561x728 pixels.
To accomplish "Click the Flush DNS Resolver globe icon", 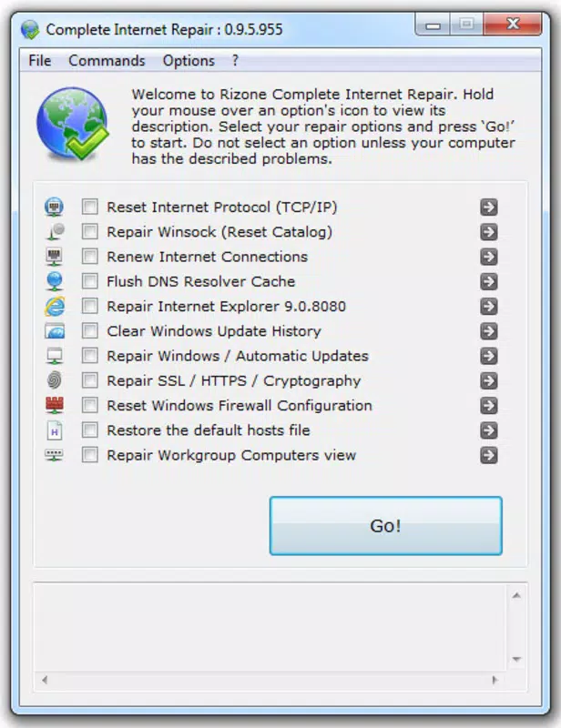I will click(x=55, y=281).
